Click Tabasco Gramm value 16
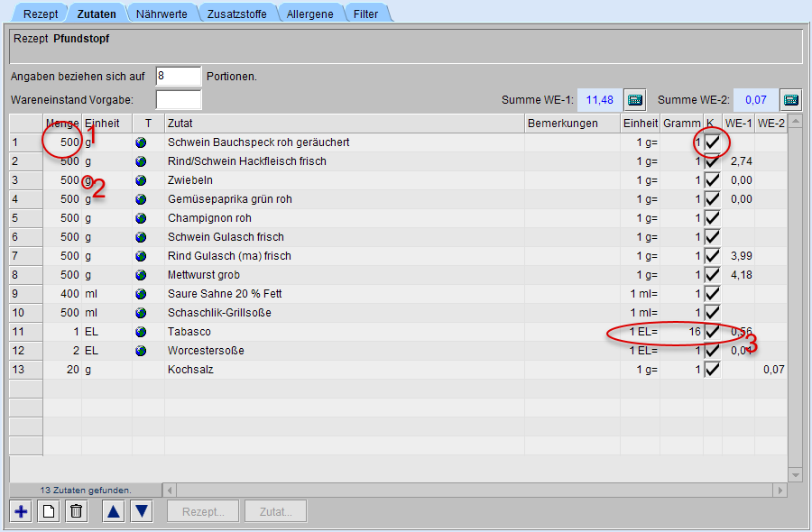The image size is (812, 532). pyautogui.click(x=695, y=331)
